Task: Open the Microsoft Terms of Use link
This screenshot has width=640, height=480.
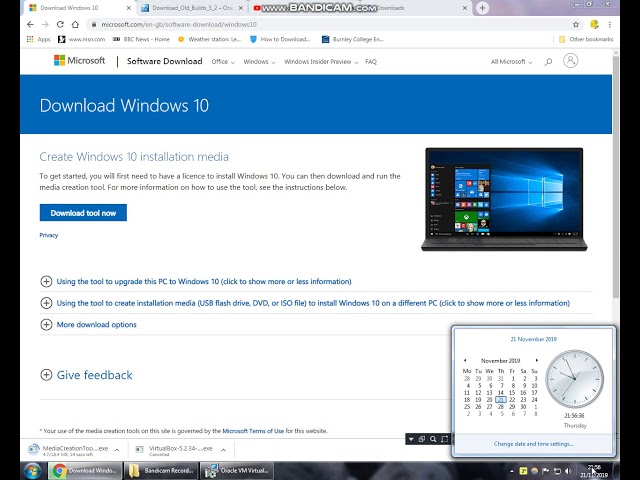Action: (x=253, y=431)
